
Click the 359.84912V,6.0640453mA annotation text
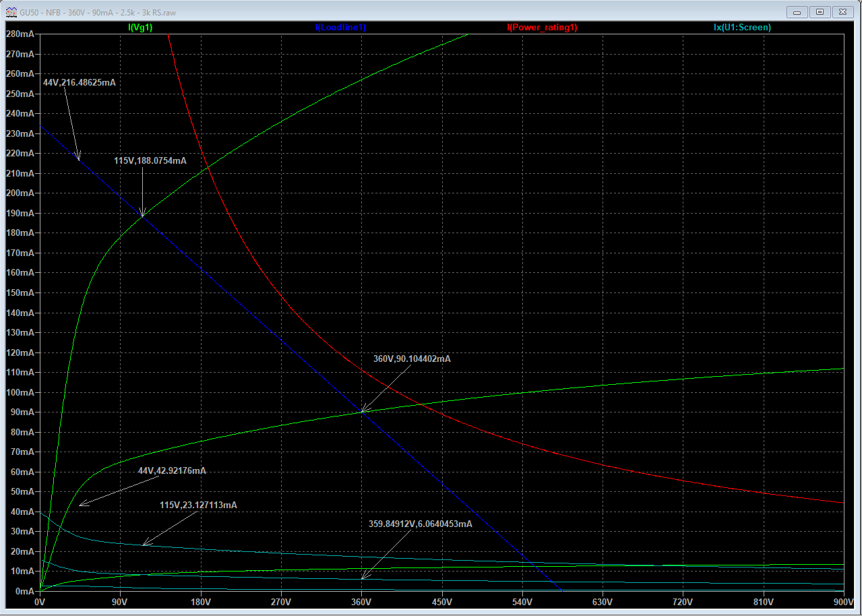[x=420, y=524]
